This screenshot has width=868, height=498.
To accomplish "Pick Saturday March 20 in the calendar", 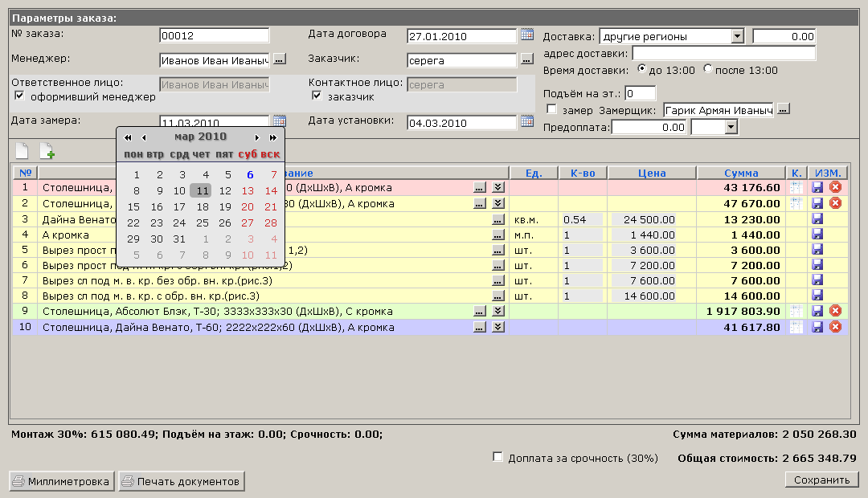I will coord(248,207).
